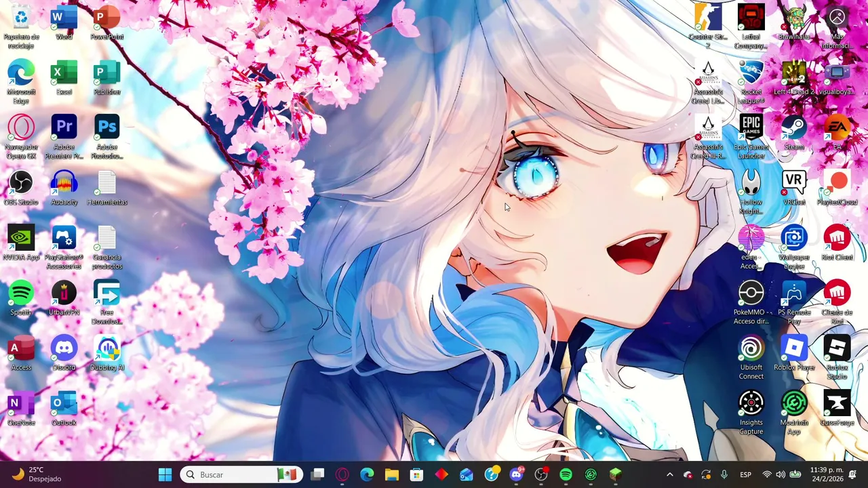The width and height of the screenshot is (868, 488).
Task: Select the Dubbing AI desktop icon
Action: (x=106, y=352)
